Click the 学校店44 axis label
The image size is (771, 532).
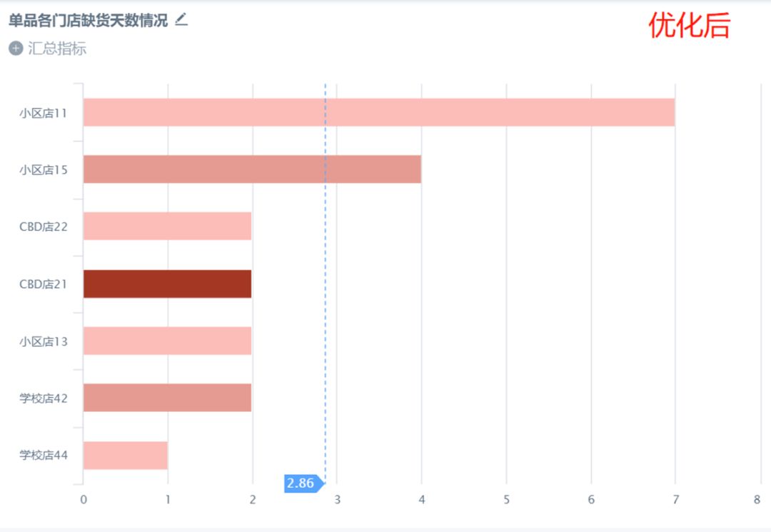click(x=44, y=456)
